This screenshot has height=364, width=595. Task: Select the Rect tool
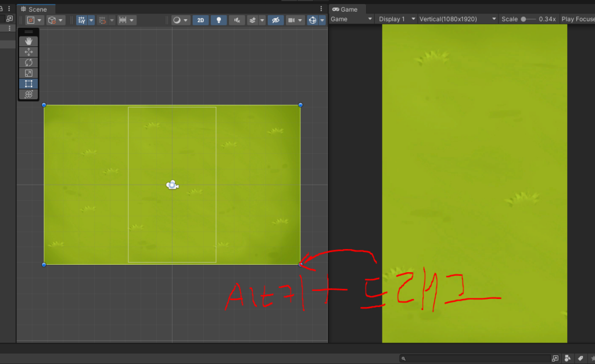click(28, 84)
